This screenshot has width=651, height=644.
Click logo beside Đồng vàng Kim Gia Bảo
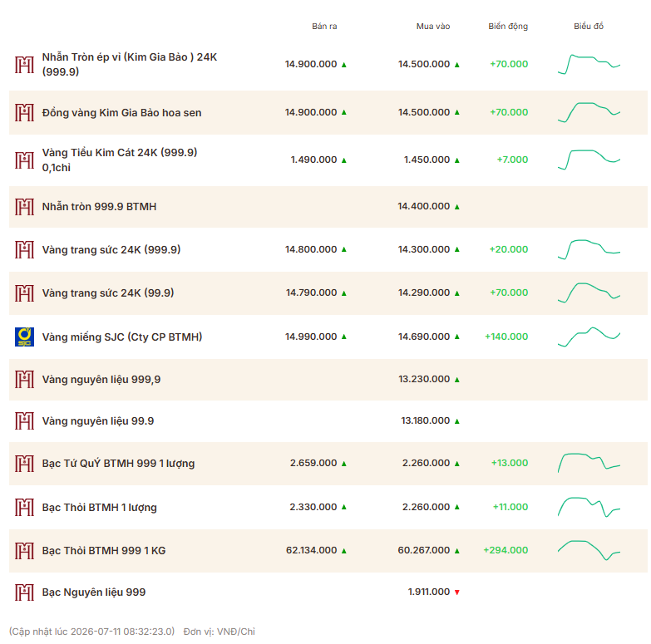24,112
